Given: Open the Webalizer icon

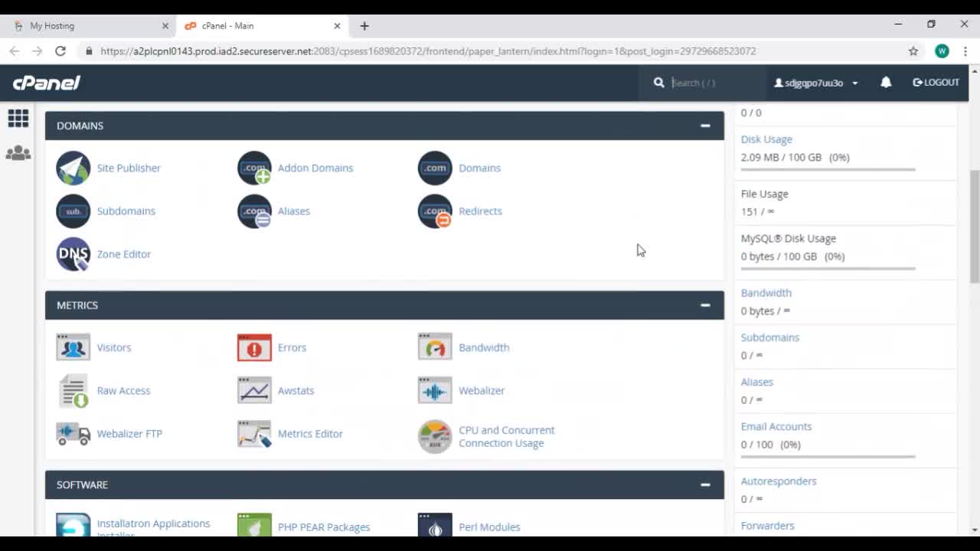Looking at the screenshot, I should pyautogui.click(x=435, y=390).
